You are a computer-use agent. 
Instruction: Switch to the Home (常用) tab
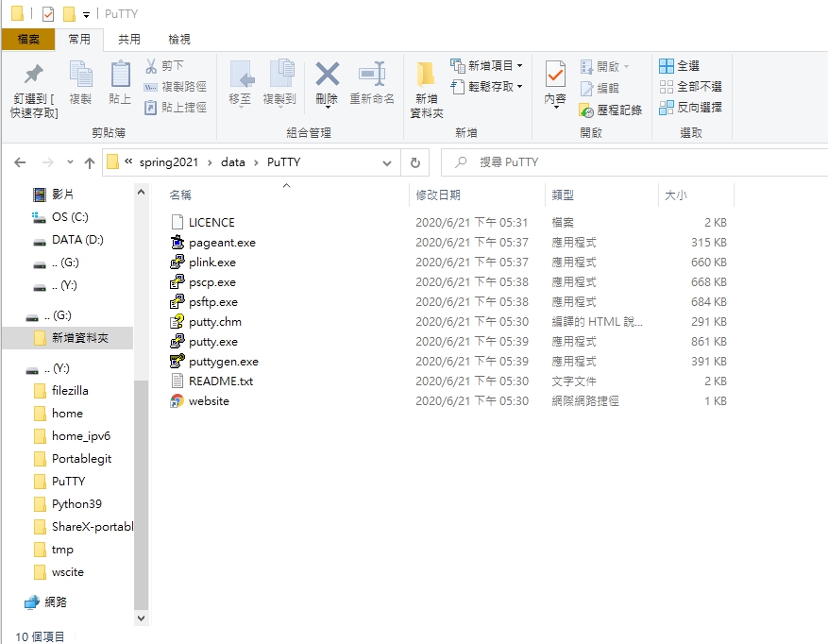[x=79, y=39]
